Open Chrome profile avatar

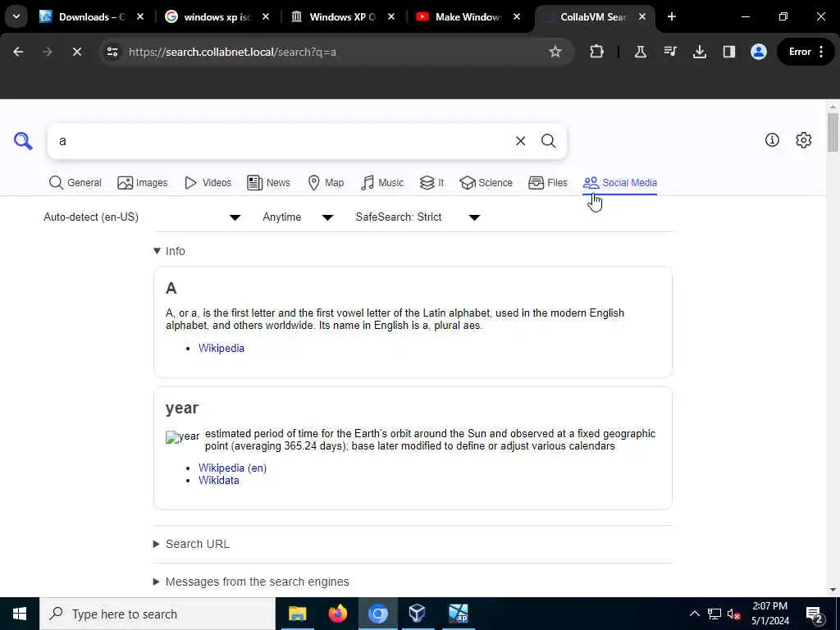[759, 52]
